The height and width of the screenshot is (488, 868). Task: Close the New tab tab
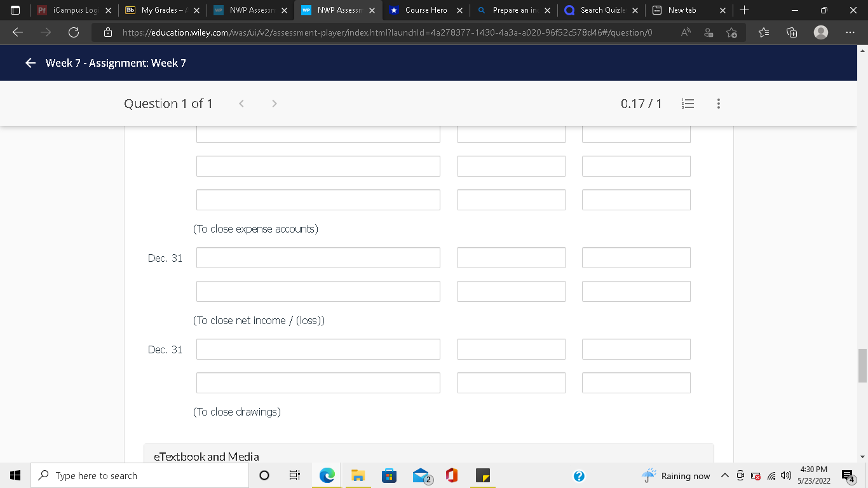click(x=722, y=10)
